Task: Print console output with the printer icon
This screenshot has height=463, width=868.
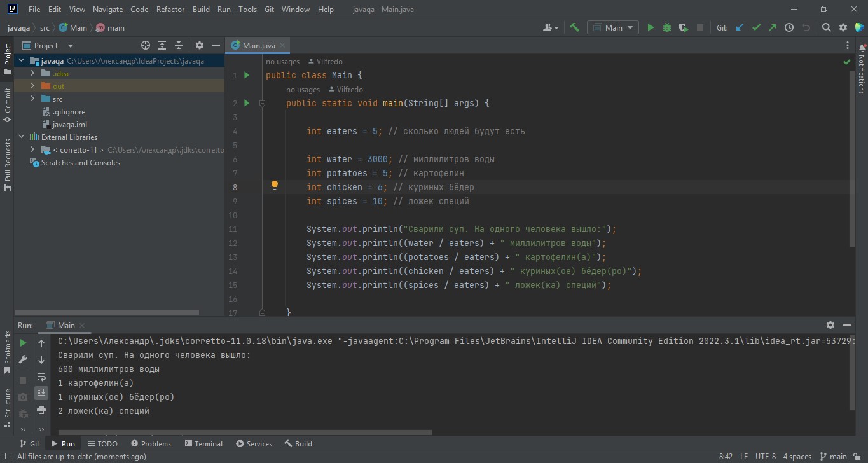Action: click(41, 410)
